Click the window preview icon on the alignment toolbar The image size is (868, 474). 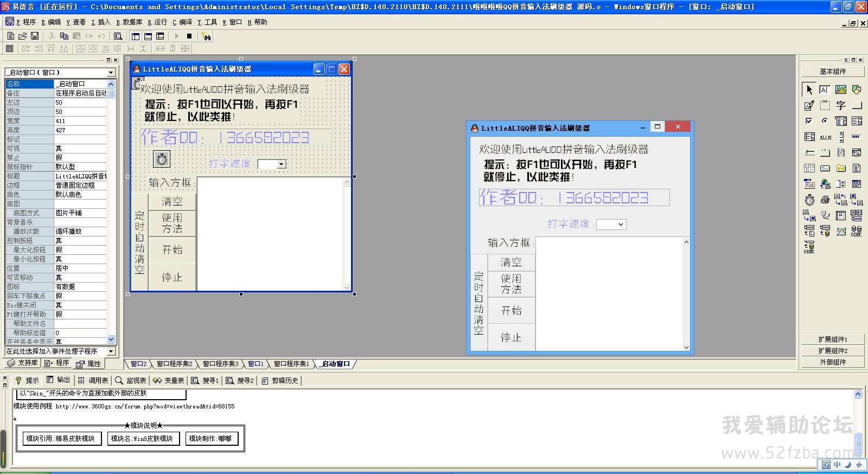click(x=9, y=48)
